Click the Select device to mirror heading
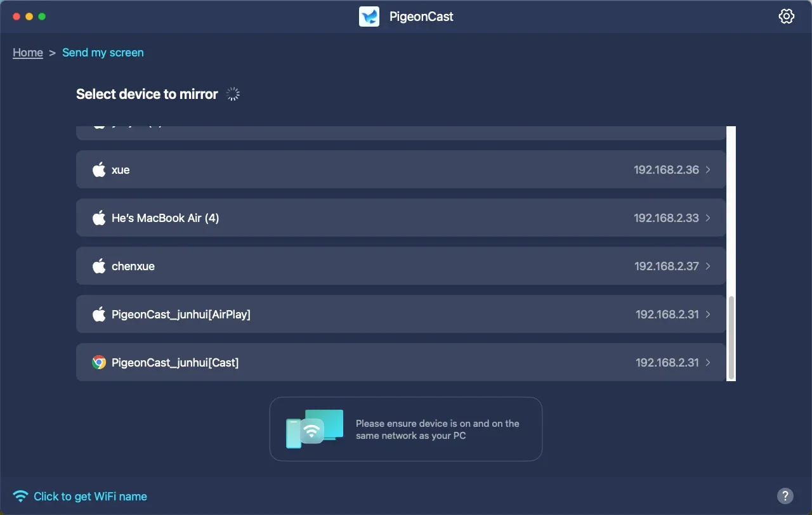 pyautogui.click(x=147, y=94)
